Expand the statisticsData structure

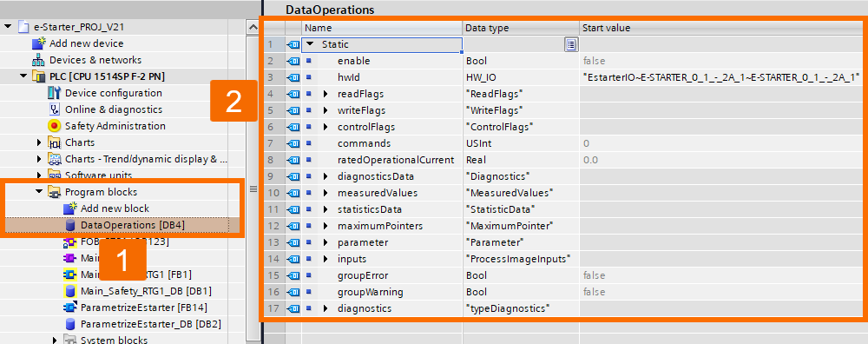pos(326,209)
